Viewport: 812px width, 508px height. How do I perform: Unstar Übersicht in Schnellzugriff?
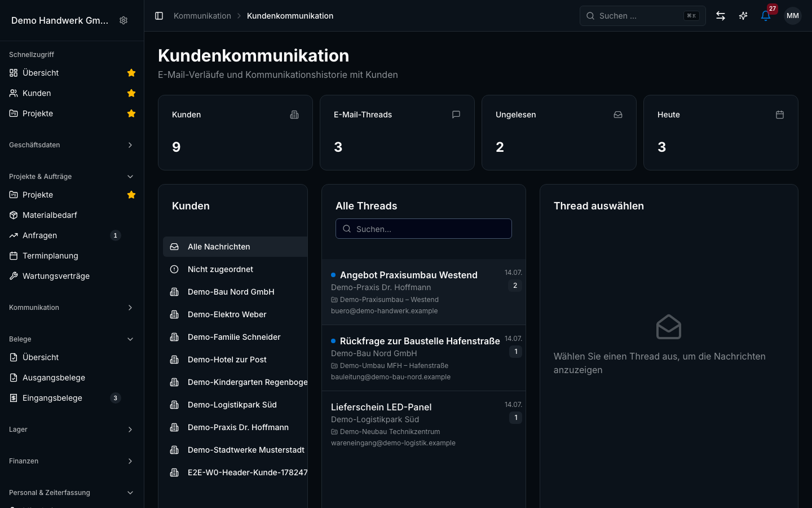point(131,73)
